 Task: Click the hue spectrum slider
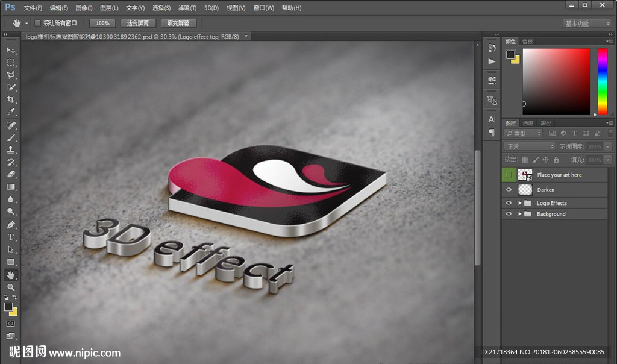[x=603, y=81]
